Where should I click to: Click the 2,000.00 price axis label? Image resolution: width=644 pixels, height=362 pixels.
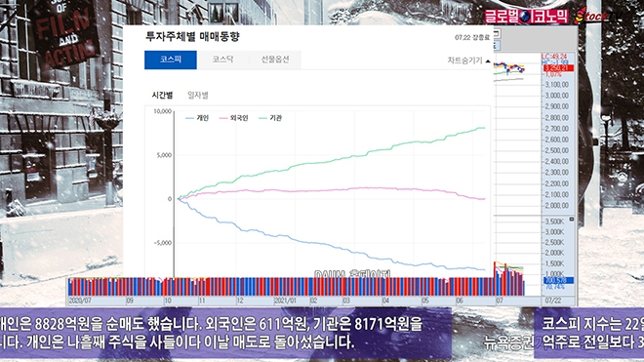557,206
